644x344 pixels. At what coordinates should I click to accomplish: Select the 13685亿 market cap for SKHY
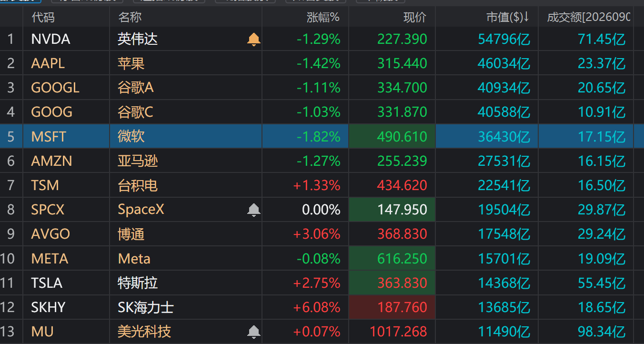[504, 307]
